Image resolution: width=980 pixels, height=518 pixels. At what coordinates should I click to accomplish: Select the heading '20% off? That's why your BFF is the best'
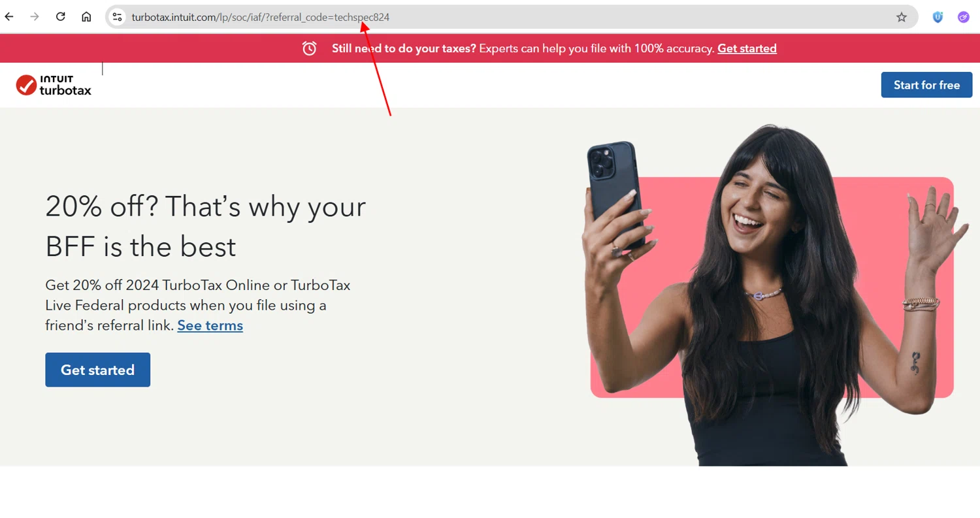(x=206, y=226)
